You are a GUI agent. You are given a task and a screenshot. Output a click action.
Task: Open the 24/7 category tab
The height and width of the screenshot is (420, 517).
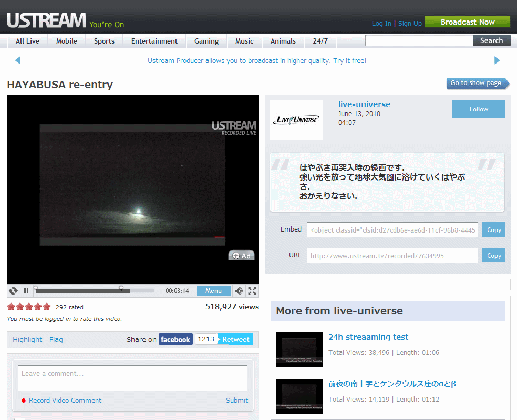(x=320, y=41)
